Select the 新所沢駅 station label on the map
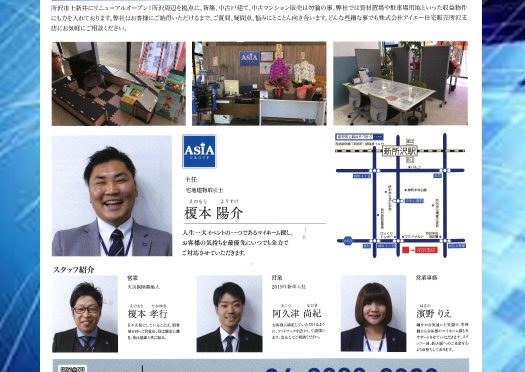 pyautogui.click(x=400, y=151)
